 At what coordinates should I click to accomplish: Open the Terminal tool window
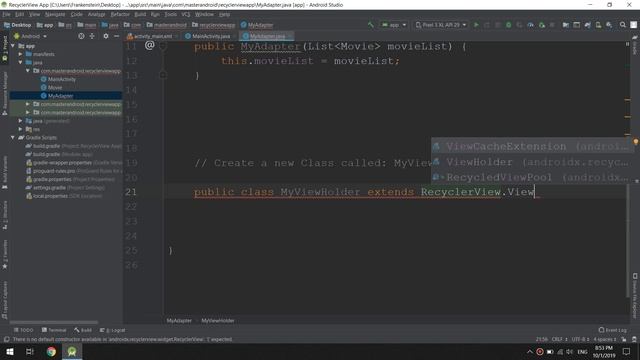coord(54,330)
